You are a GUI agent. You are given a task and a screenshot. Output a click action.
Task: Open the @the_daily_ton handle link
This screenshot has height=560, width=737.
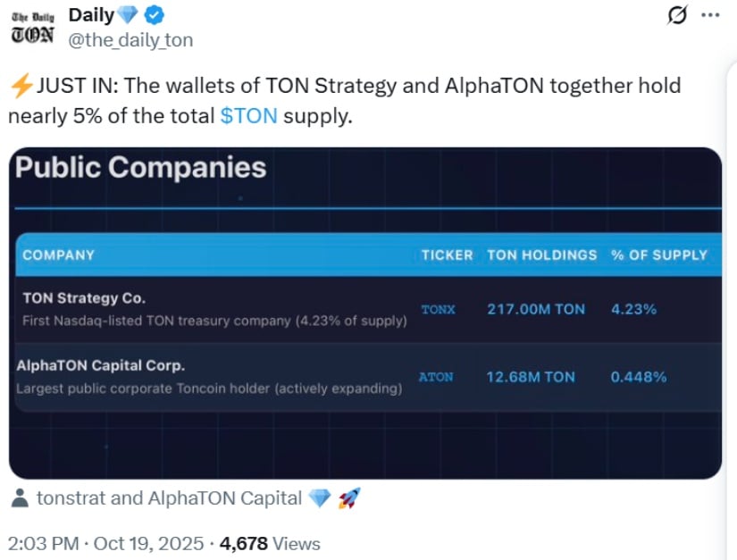pos(130,40)
